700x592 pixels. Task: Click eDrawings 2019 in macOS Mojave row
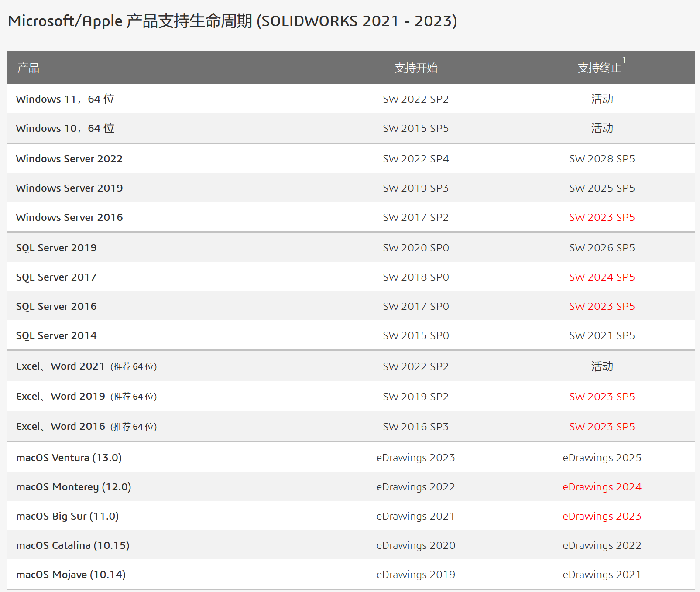click(415, 575)
